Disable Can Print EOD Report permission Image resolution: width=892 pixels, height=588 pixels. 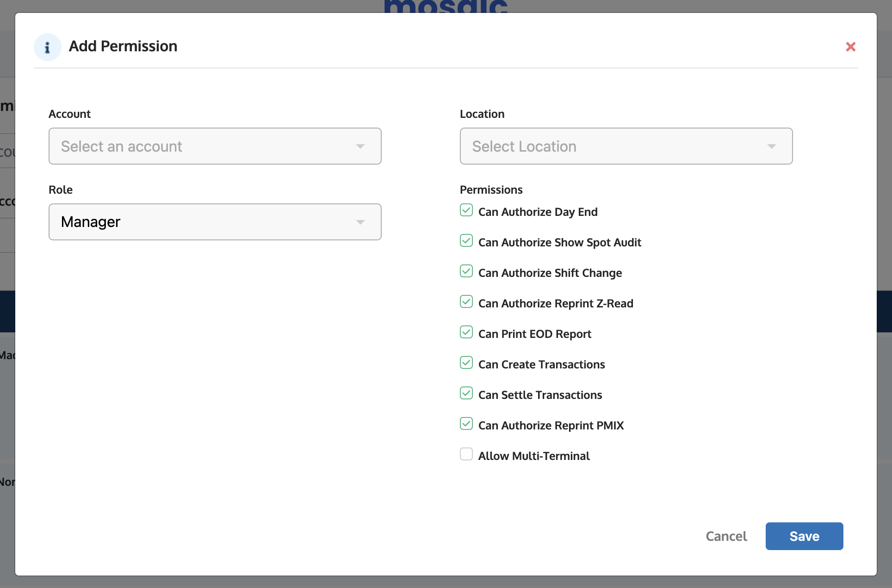point(466,332)
